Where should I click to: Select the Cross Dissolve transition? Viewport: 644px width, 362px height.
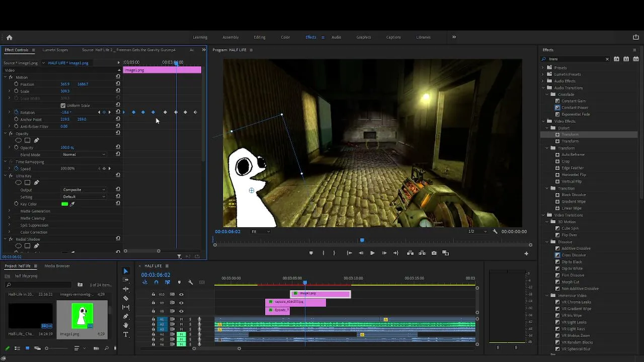(574, 255)
